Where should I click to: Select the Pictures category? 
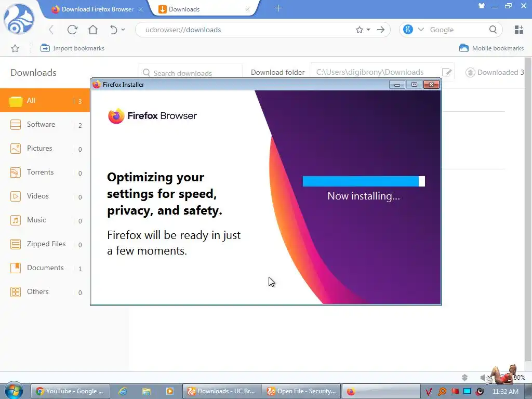click(45, 148)
